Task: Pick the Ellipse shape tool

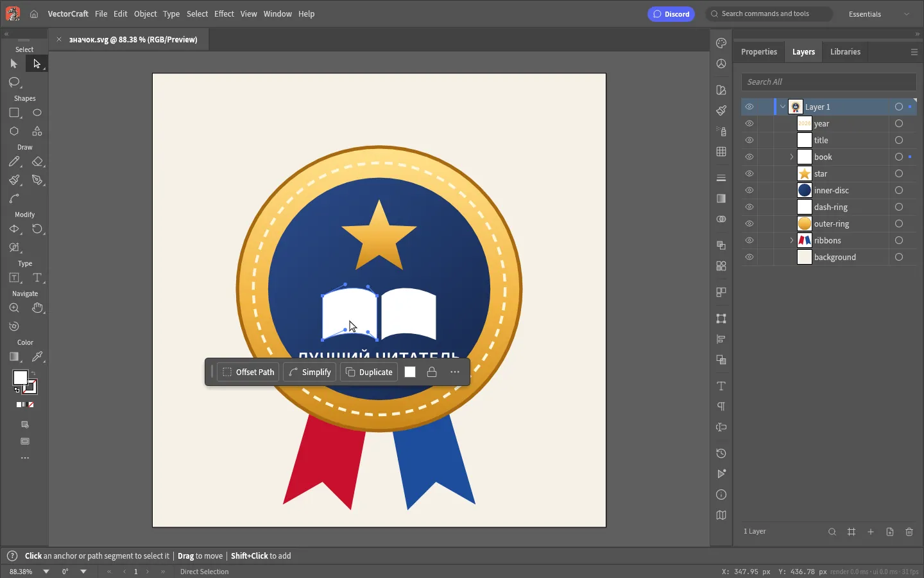Action: (x=37, y=113)
